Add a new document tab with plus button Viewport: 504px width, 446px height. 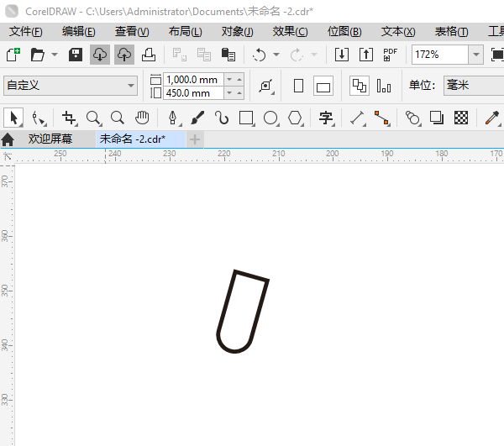[x=195, y=139]
